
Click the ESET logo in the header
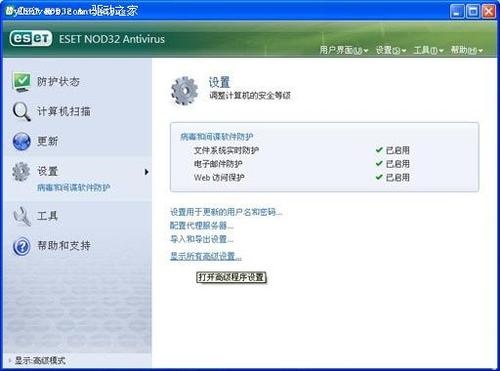31,39
